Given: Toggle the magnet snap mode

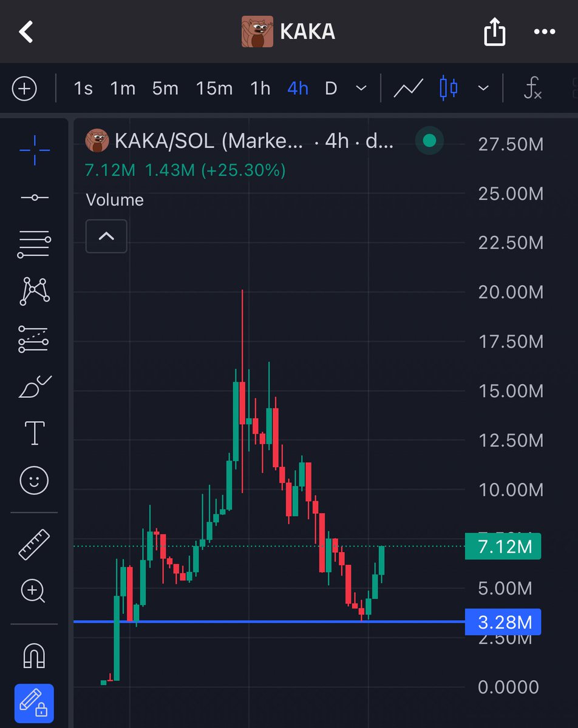Looking at the screenshot, I should pos(35,656).
